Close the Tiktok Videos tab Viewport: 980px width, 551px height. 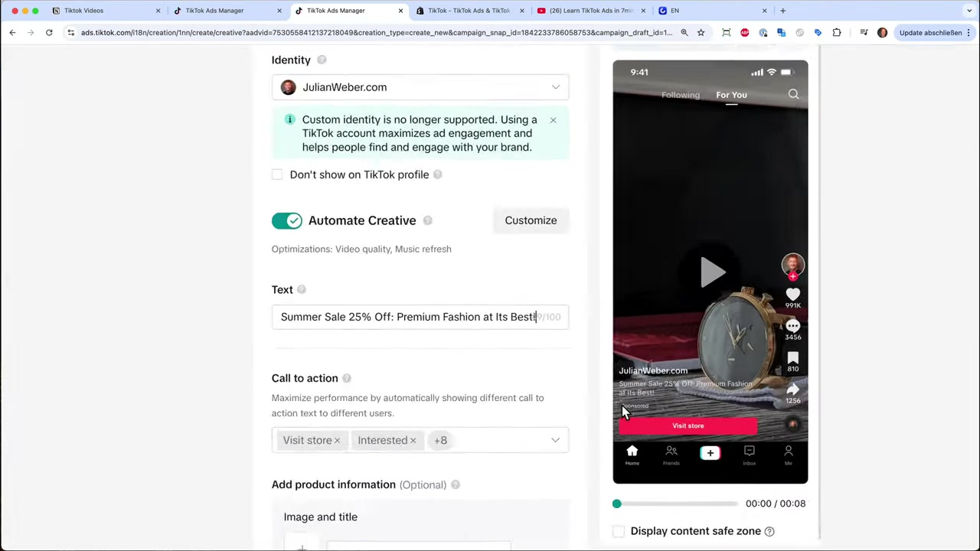point(158,11)
